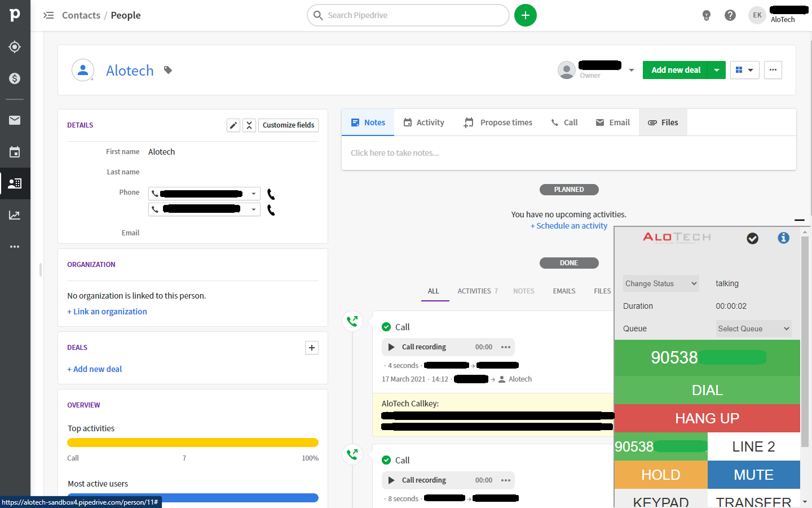Click the Add new deal green button
Viewport: 812px width, 508px height.
coord(676,70)
